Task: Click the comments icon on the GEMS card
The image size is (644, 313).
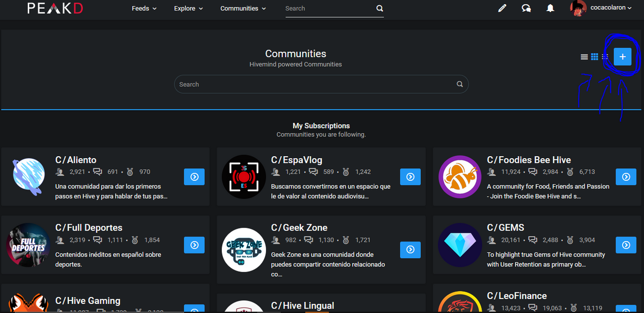Action: (533, 240)
